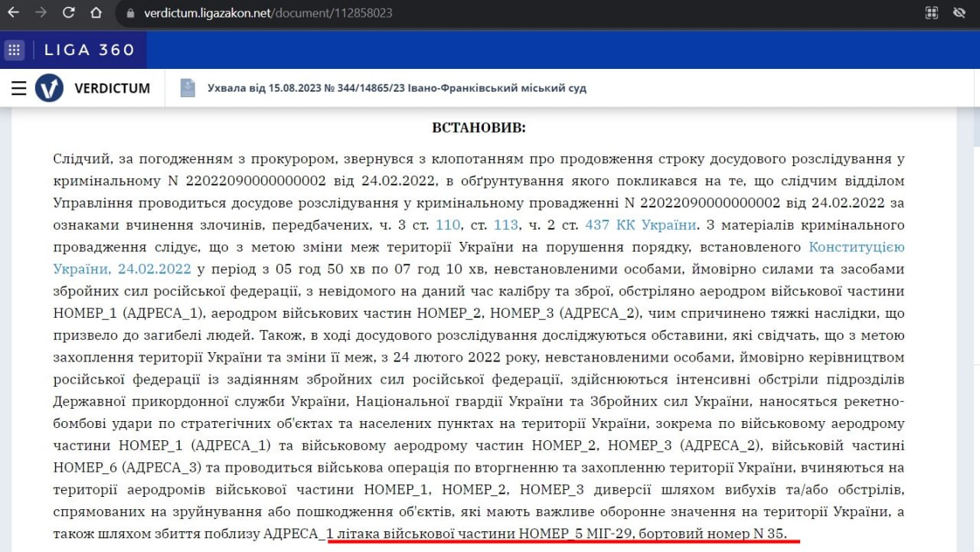Viewport: 980px width, 552px height.
Task: Click the document title Ухвала від 15.08.2023
Action: [397, 88]
